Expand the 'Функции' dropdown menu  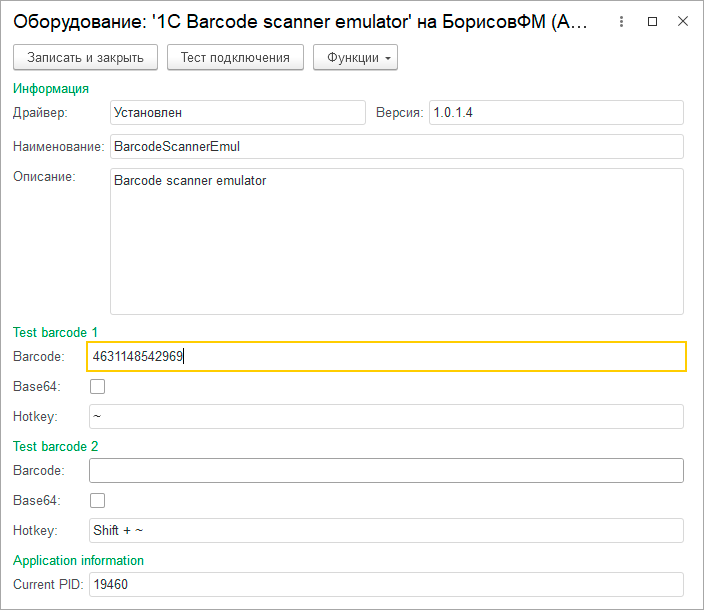356,57
